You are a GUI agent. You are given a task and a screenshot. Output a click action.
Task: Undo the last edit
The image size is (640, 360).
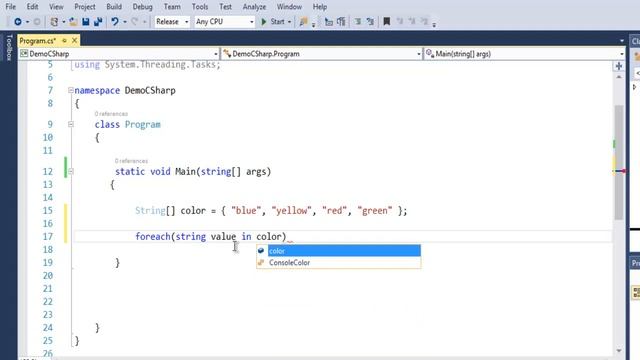pos(115,22)
